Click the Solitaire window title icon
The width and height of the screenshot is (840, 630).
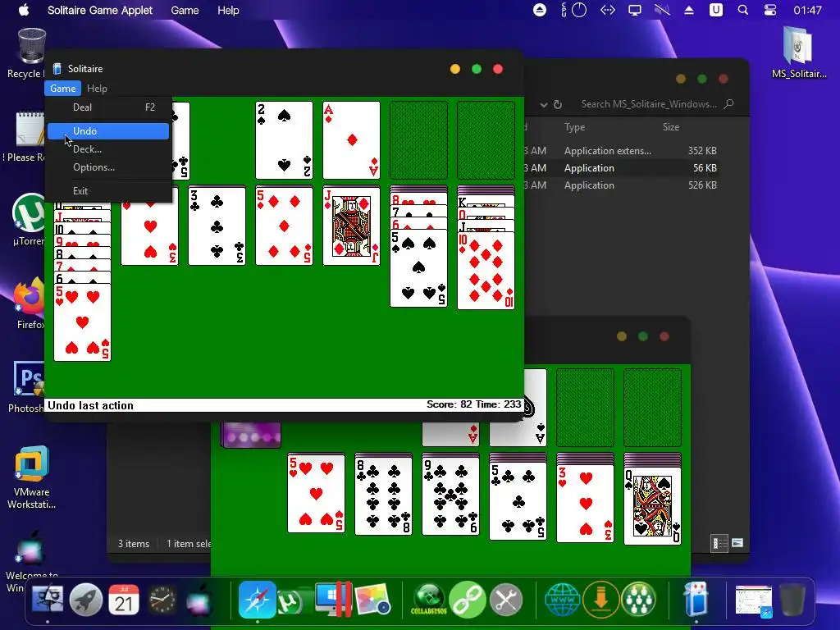(x=57, y=69)
